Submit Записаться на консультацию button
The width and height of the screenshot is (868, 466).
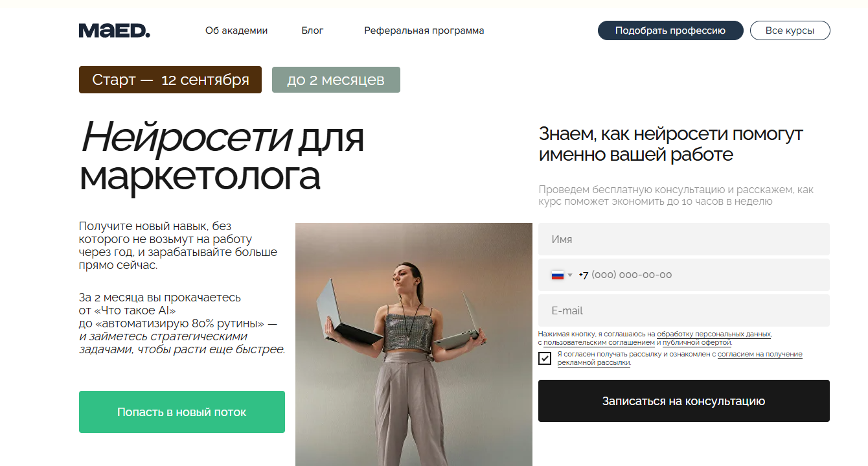click(x=684, y=401)
